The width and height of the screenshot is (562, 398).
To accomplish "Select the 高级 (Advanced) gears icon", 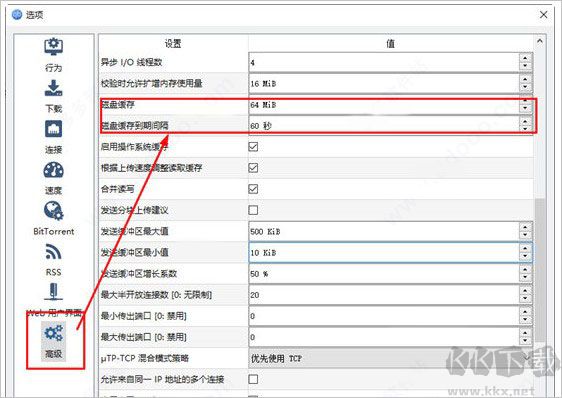I will (x=53, y=333).
